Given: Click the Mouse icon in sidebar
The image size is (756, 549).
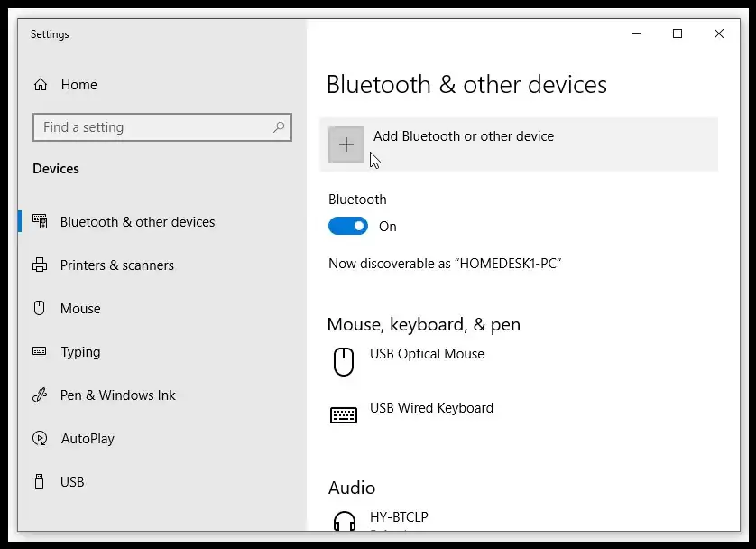Looking at the screenshot, I should click(x=40, y=309).
